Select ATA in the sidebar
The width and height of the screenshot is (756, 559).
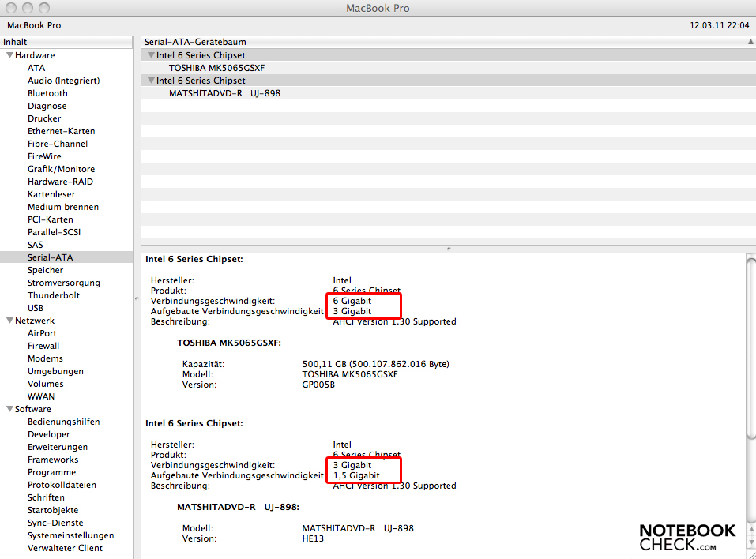(36, 68)
